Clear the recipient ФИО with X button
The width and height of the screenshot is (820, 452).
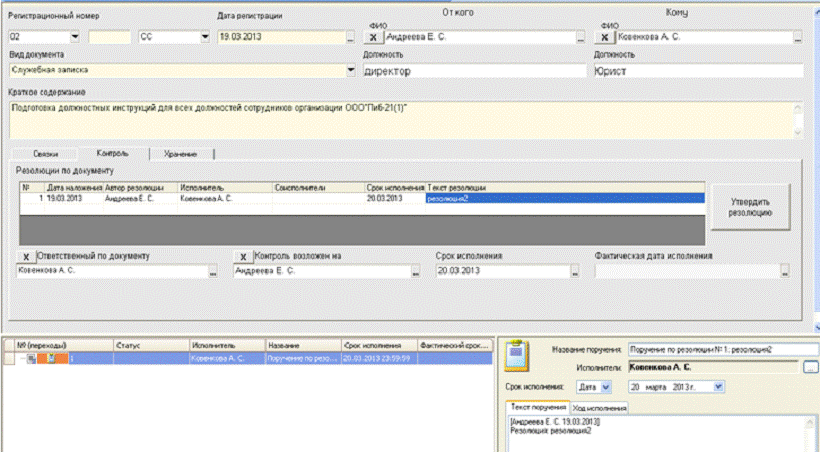click(x=606, y=36)
